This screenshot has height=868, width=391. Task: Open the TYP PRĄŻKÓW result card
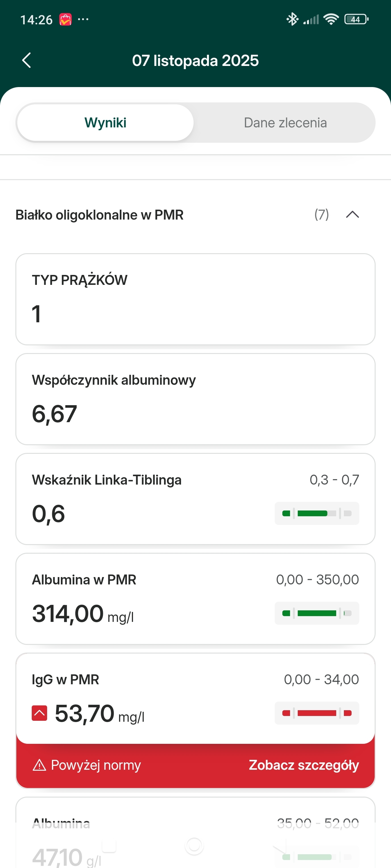tap(195, 299)
